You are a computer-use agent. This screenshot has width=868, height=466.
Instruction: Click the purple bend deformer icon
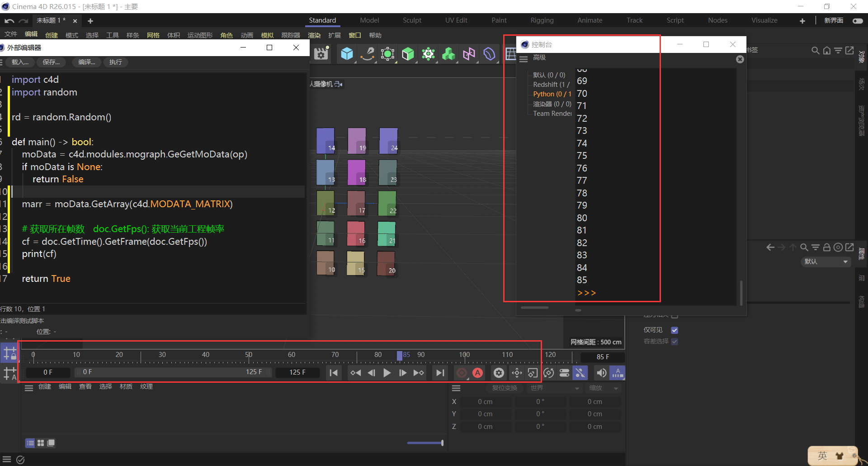[489, 54]
